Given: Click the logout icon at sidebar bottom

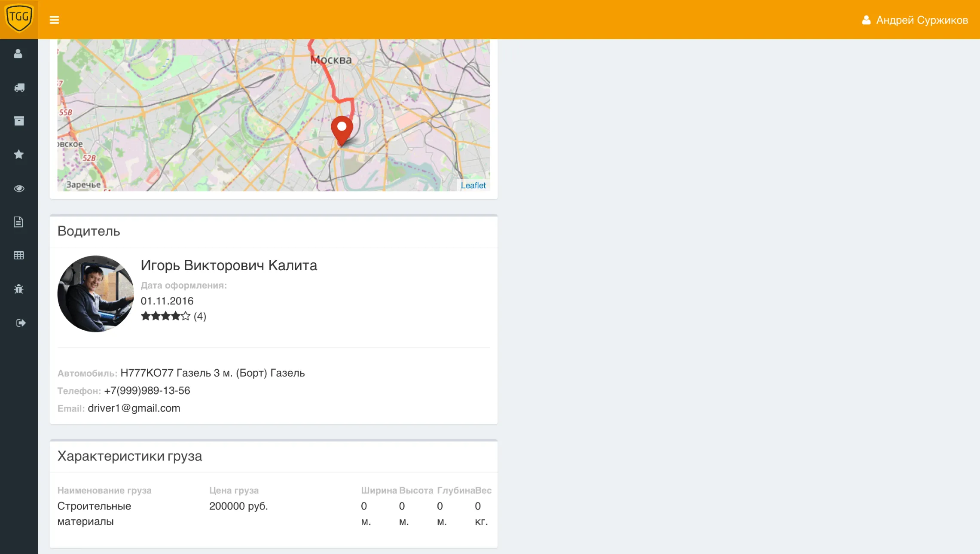Looking at the screenshot, I should 20,323.
